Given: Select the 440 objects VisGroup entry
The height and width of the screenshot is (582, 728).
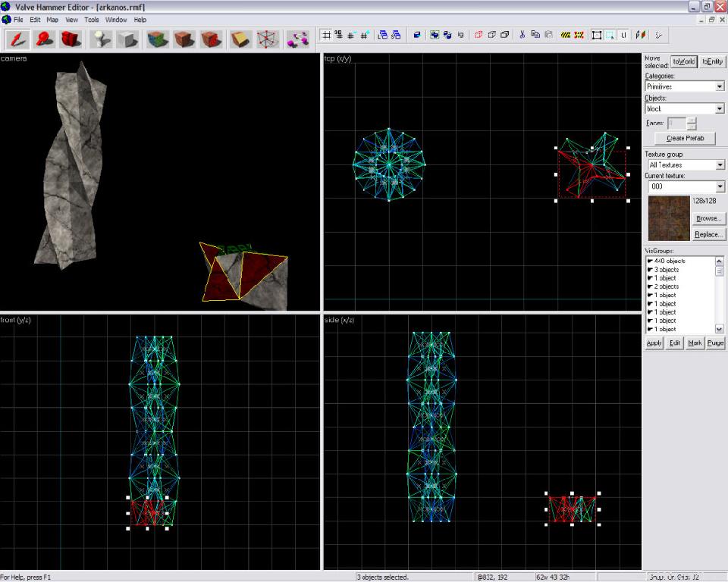Looking at the screenshot, I should click(670, 261).
